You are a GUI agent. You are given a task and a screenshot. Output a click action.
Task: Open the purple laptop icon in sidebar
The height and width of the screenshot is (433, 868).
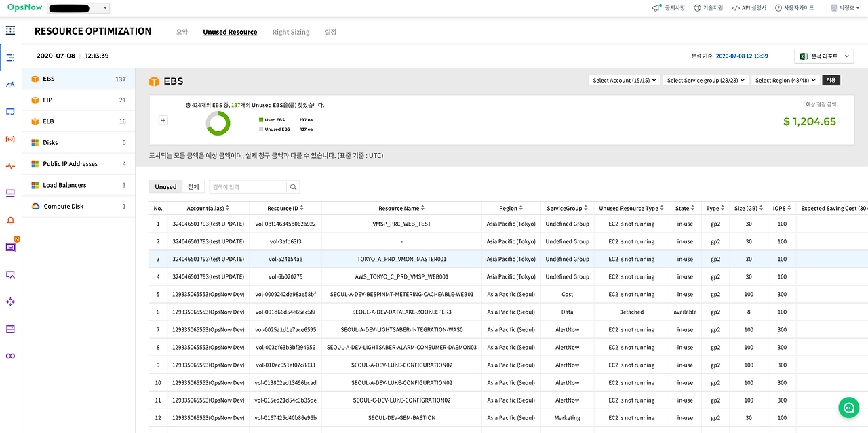(x=10, y=193)
